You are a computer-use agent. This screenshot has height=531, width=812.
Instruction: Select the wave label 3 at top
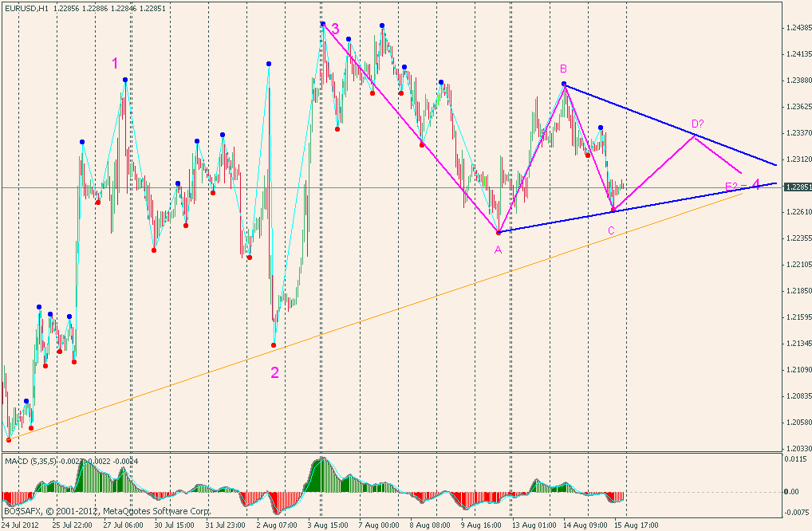(x=335, y=29)
